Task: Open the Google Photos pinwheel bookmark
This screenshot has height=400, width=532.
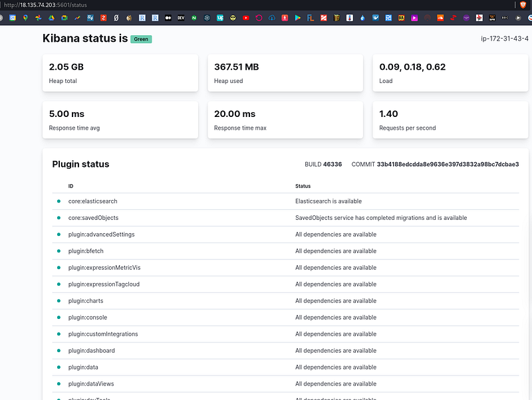Action: [39, 18]
